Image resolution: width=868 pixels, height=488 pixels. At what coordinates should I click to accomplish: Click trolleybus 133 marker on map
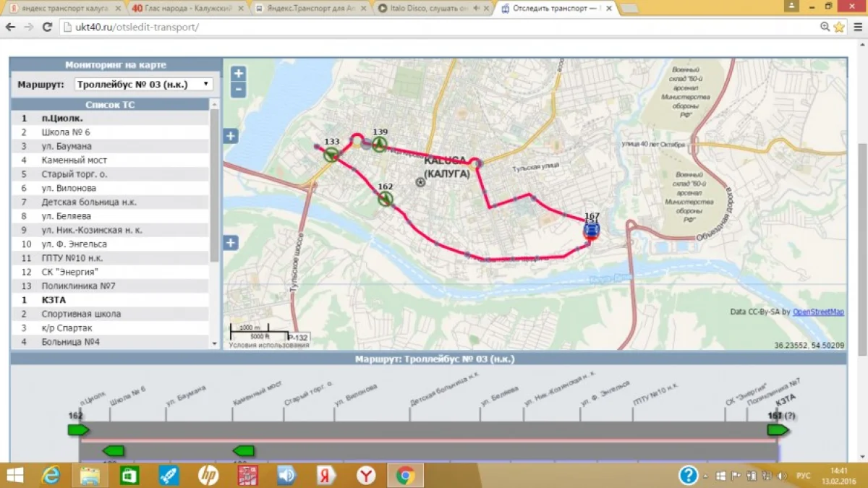(x=331, y=154)
